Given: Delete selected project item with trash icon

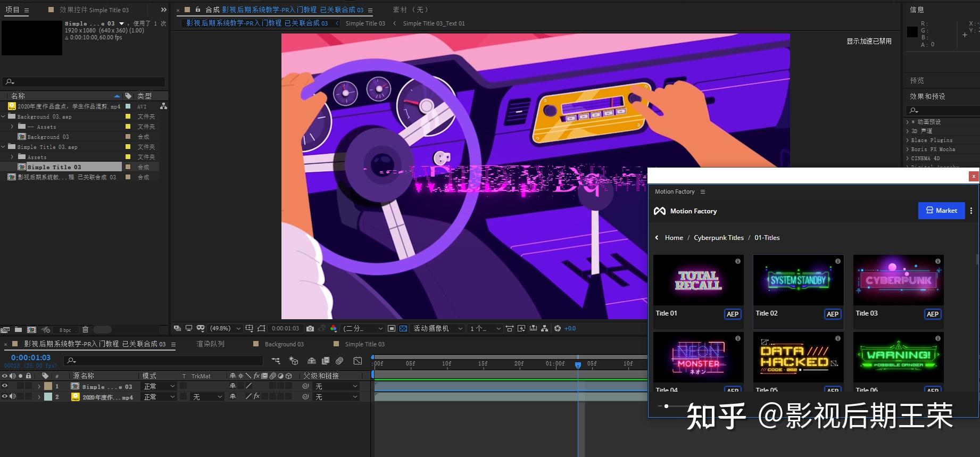Looking at the screenshot, I should [x=85, y=330].
